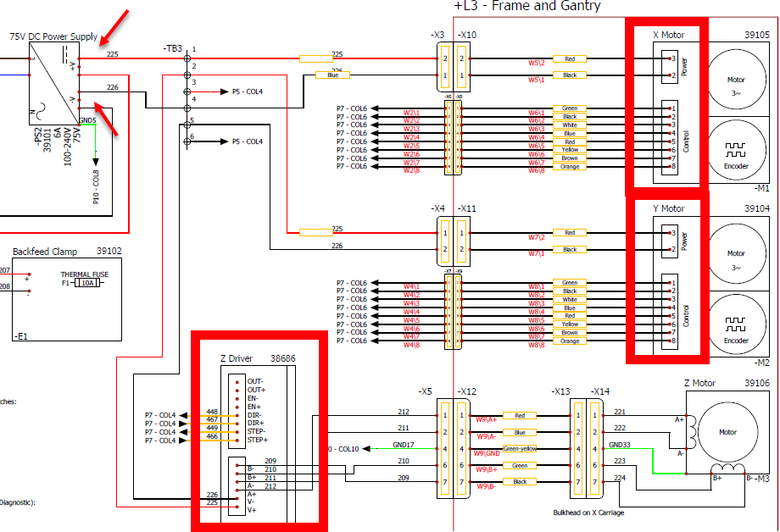Viewport: 780px width, 532px height.
Task: Select the -TB3 terminal block label
Action: (172, 49)
